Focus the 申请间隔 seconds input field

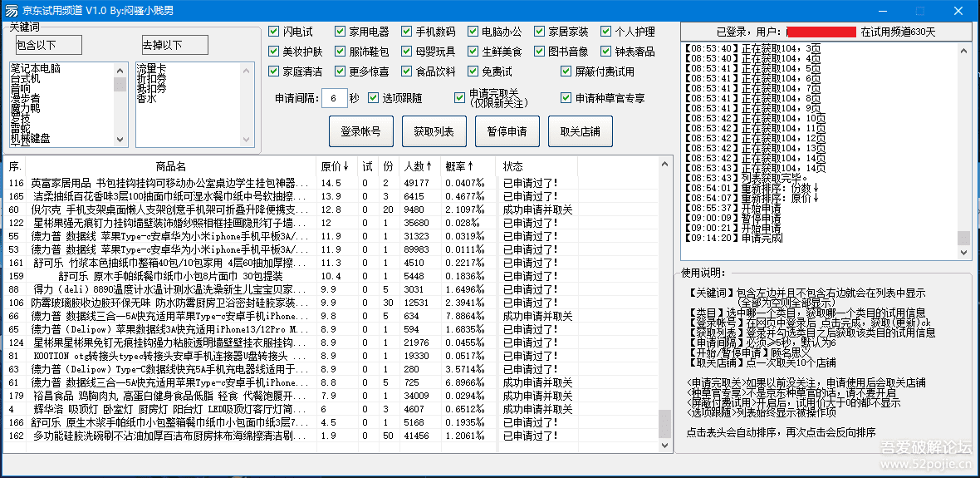[x=335, y=98]
